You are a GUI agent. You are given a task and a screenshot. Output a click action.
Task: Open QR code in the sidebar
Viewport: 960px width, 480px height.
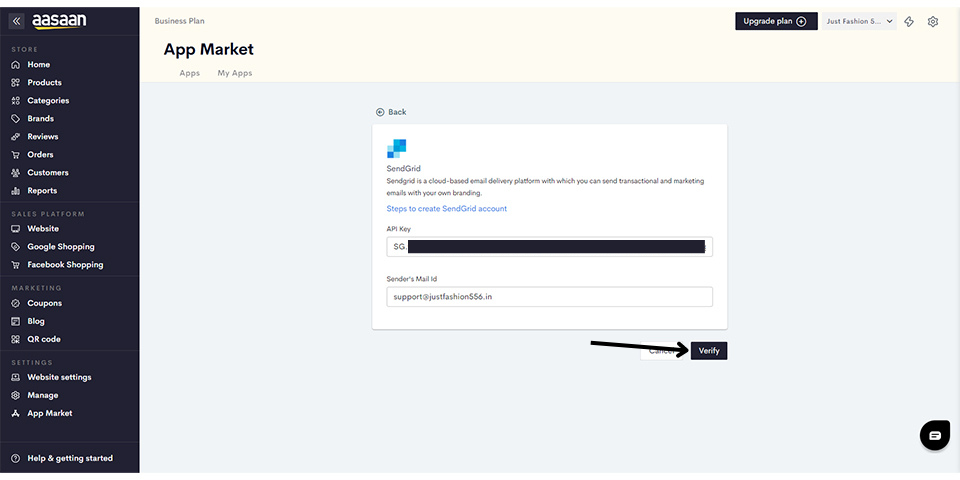tap(44, 339)
